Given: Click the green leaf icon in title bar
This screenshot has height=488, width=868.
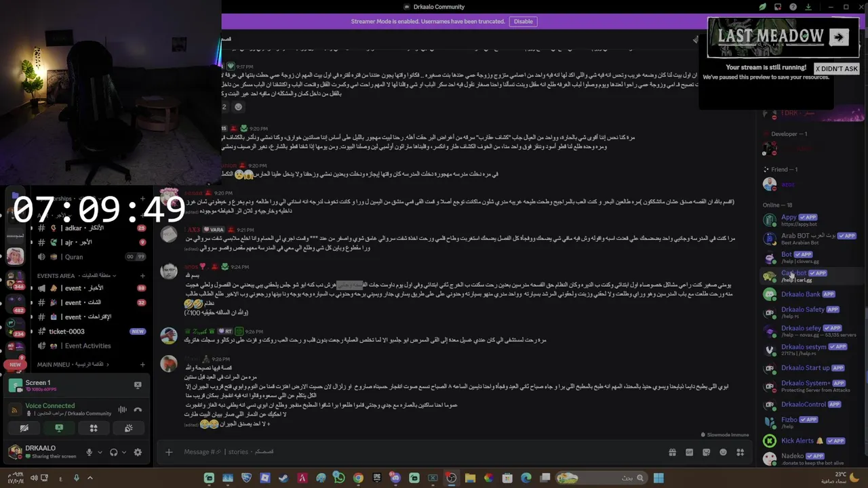Looking at the screenshot, I should [x=762, y=7].
